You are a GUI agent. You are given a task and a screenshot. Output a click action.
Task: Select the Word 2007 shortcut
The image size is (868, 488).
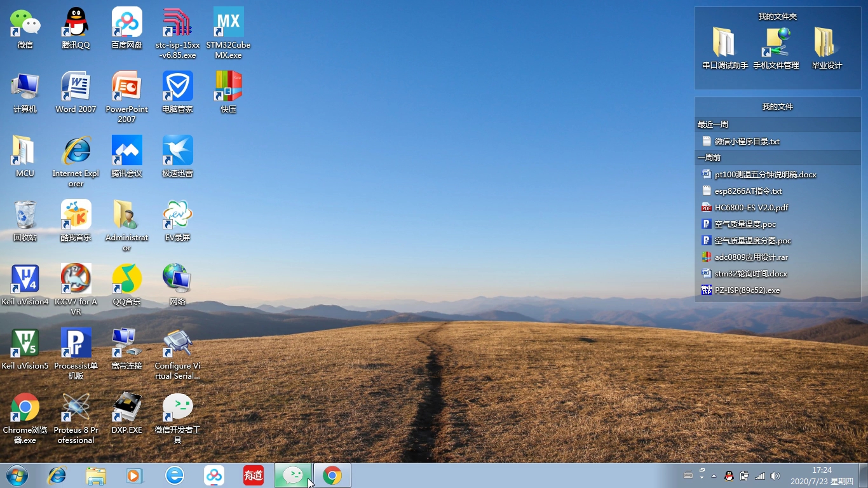[x=76, y=93]
